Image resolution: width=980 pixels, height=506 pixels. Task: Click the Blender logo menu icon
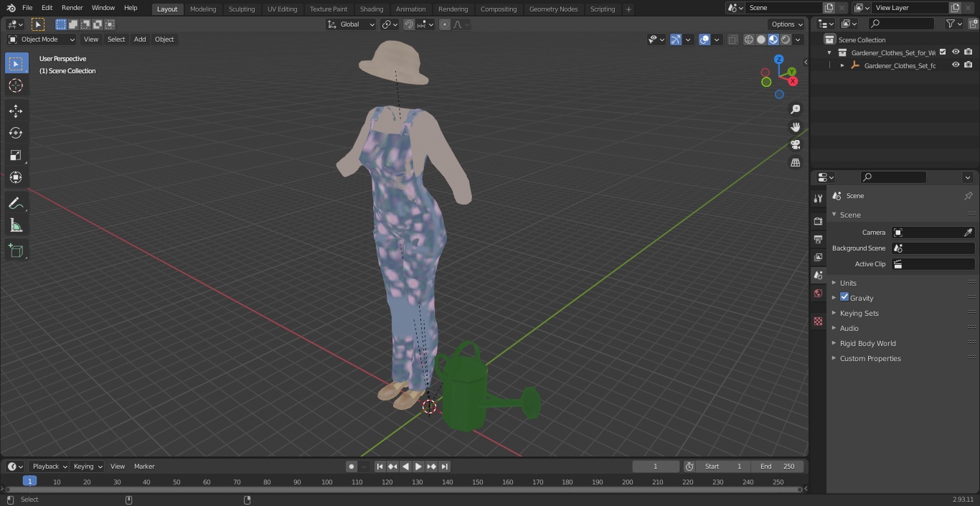tap(11, 8)
